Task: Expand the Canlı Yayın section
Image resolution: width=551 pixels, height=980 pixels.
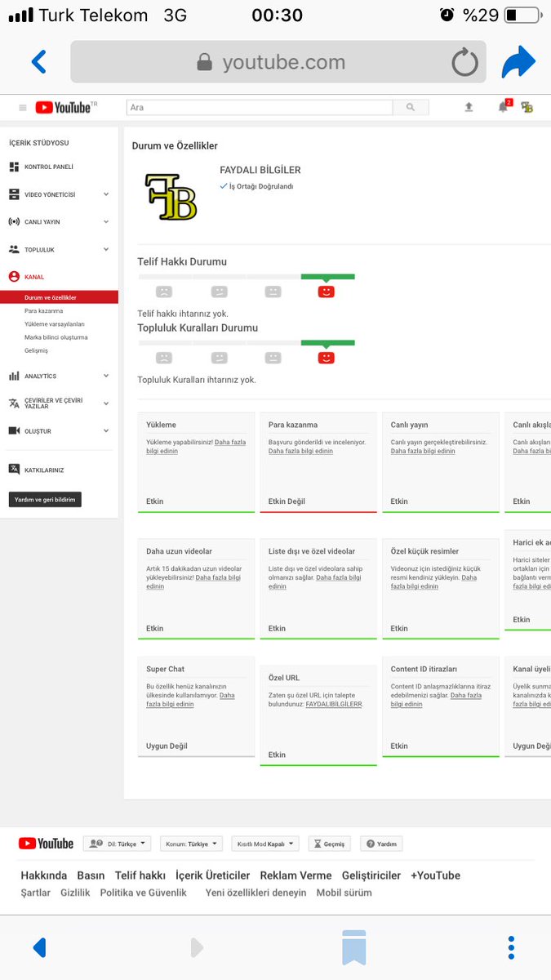Action: coord(106,221)
